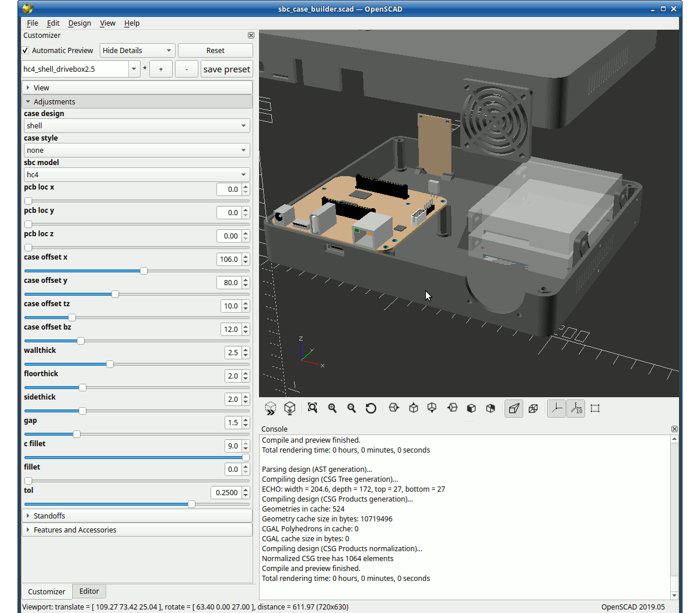The height and width of the screenshot is (613, 700).
Task: Start a full render of the model
Action: [x=289, y=408]
